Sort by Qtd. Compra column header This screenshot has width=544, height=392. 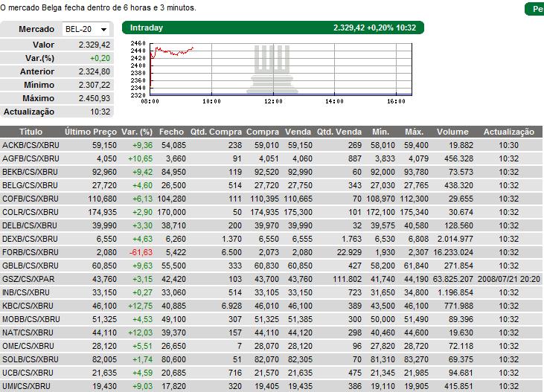pos(216,132)
